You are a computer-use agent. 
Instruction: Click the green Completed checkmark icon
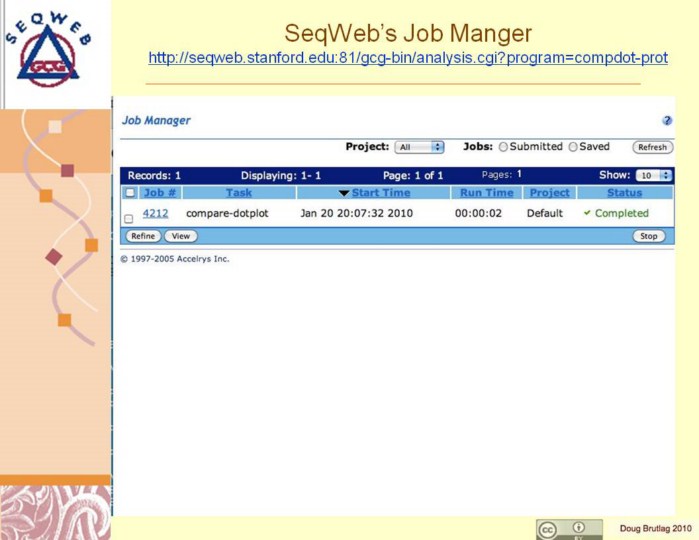588,213
